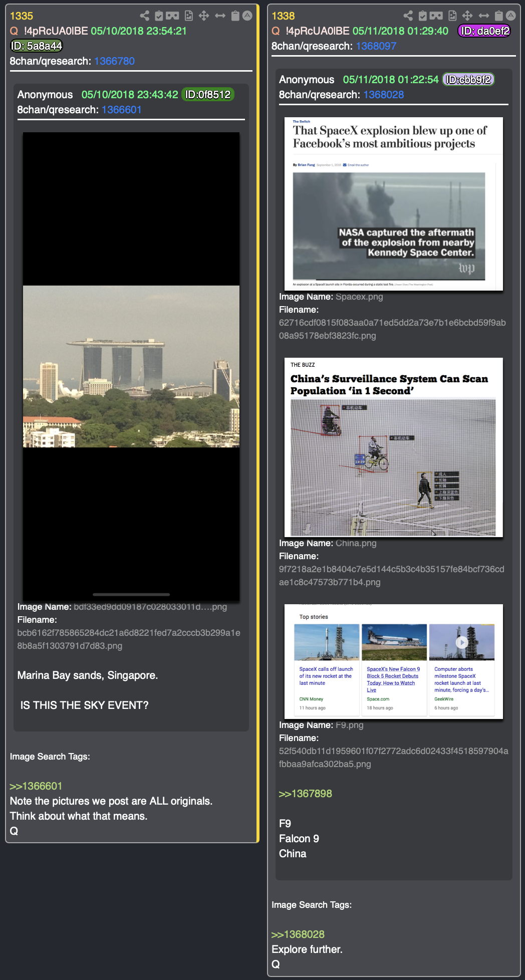Open 8chan link 1366601 in quoted post
Image resolution: width=525 pixels, height=980 pixels.
click(121, 110)
